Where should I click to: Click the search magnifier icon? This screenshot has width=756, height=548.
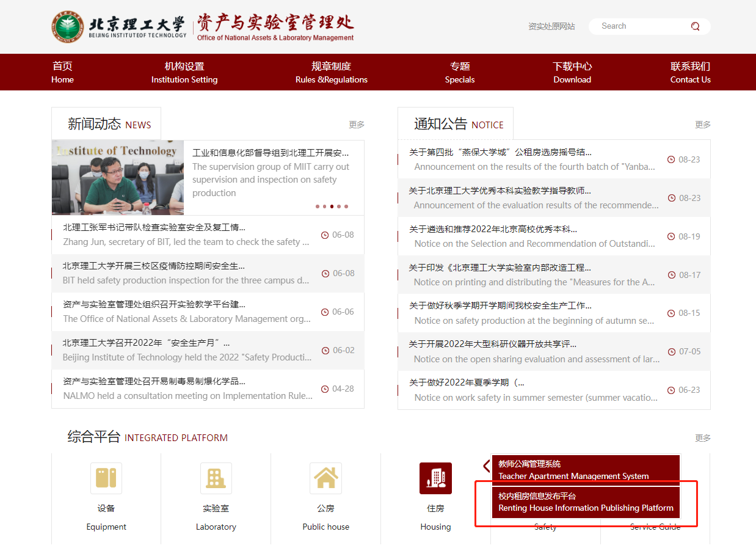[x=695, y=26]
